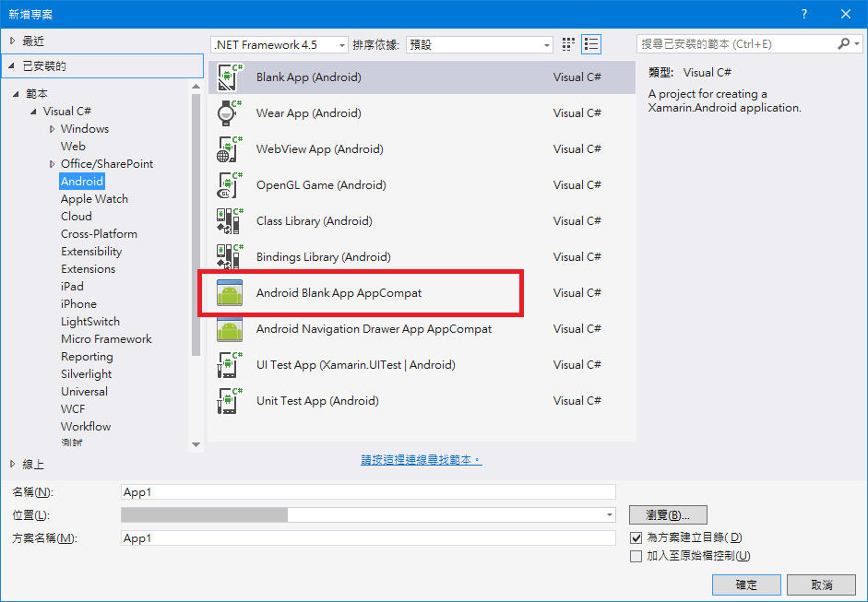Open the 位置 location dropdown arrow
Image resolution: width=868 pixels, height=602 pixels.
click(x=609, y=515)
